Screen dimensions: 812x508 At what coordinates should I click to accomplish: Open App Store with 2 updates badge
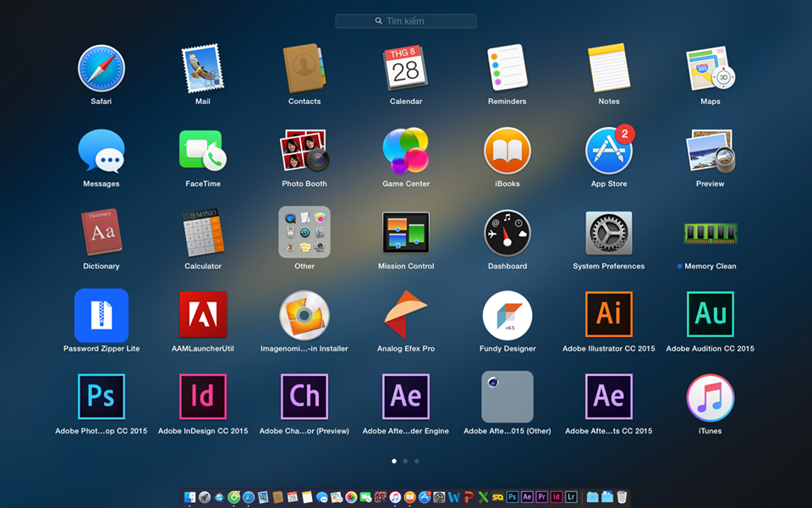609,151
